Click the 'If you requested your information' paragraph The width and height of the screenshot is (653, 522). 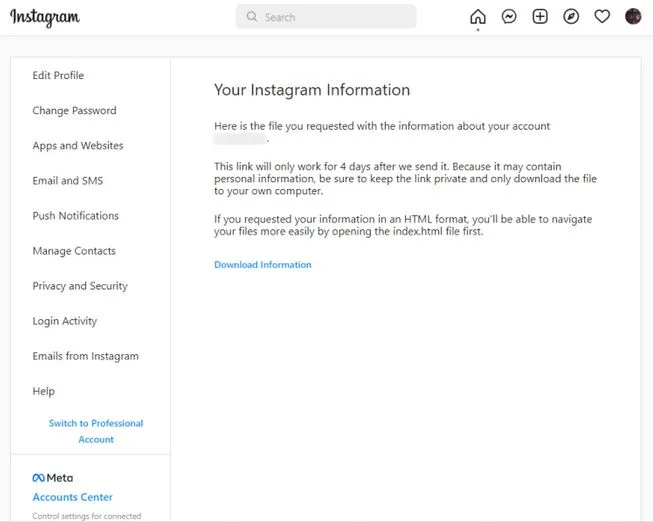pos(403,225)
